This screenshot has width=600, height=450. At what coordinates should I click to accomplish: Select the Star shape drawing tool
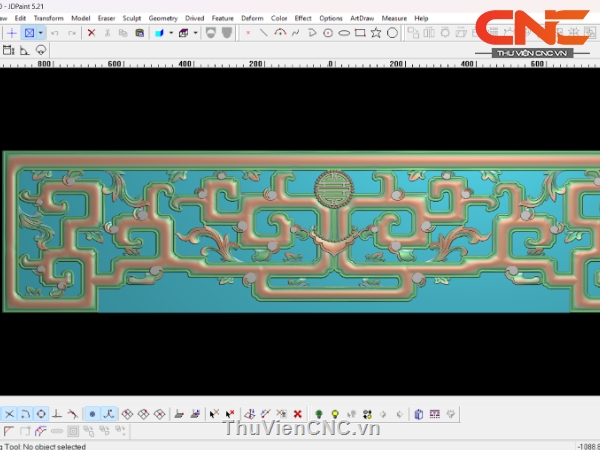point(376,33)
